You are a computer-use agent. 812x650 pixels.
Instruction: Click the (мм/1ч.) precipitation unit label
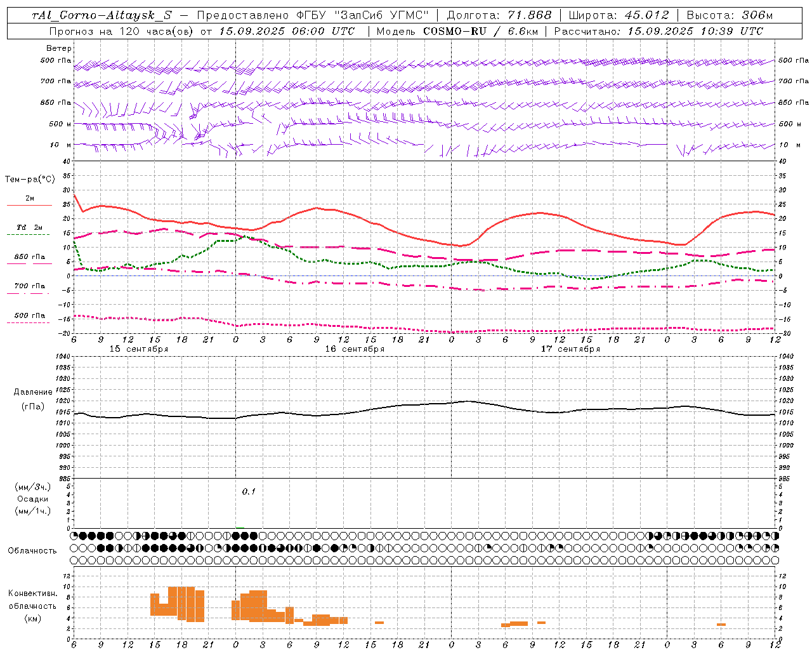click(33, 511)
